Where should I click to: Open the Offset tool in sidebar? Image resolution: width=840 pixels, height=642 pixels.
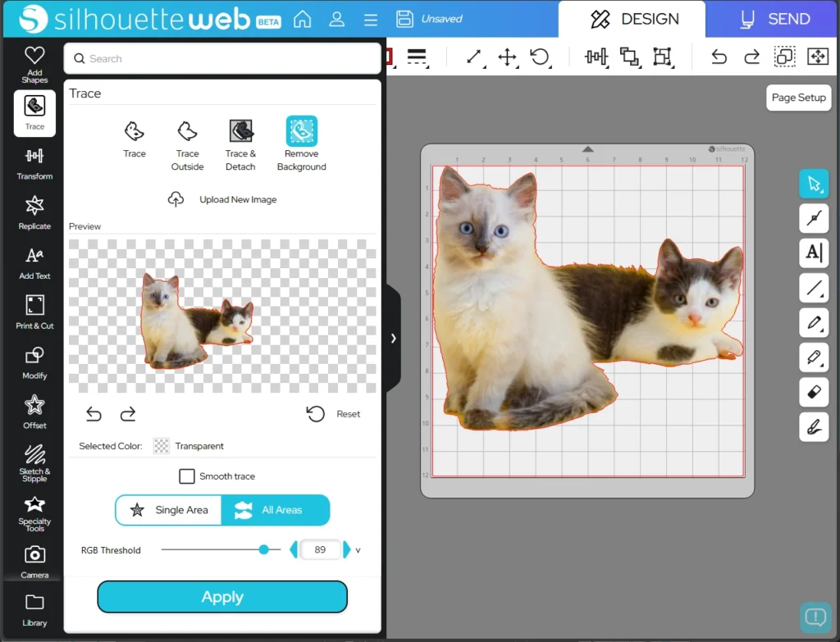[x=34, y=411]
